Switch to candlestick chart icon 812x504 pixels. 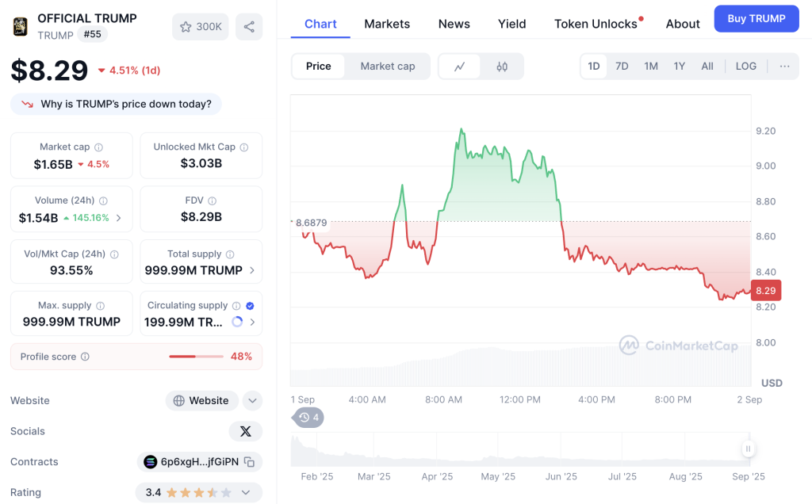tap(502, 67)
